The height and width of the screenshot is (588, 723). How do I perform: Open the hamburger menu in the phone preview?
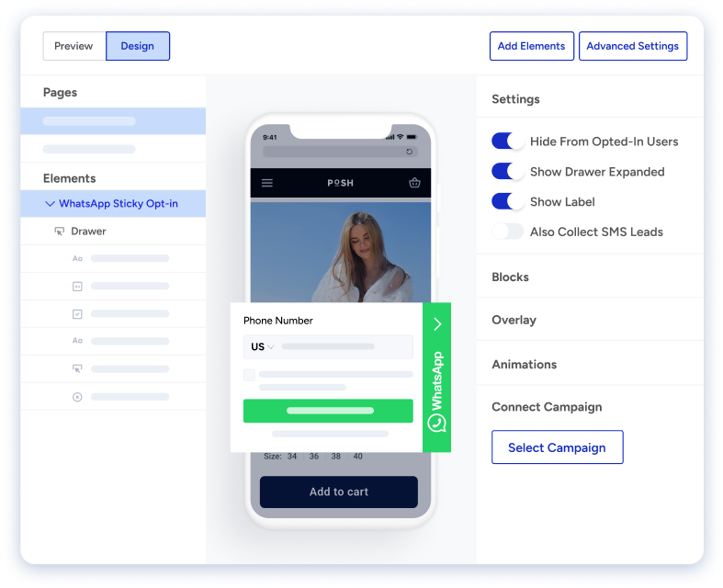(267, 183)
